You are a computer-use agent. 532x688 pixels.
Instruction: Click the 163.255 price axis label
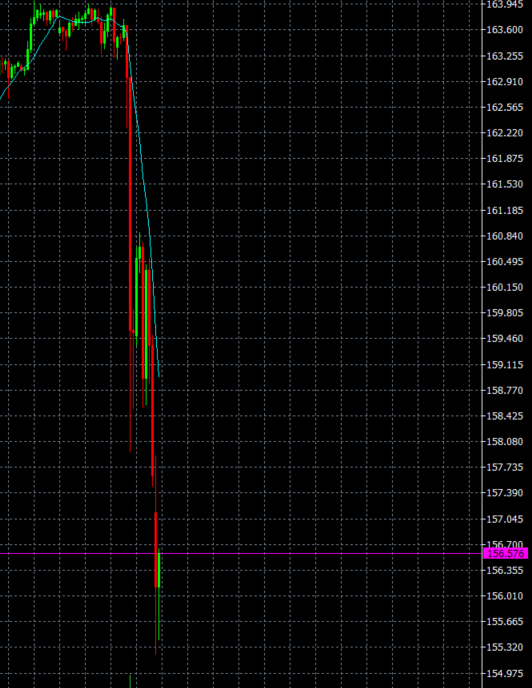505,56
